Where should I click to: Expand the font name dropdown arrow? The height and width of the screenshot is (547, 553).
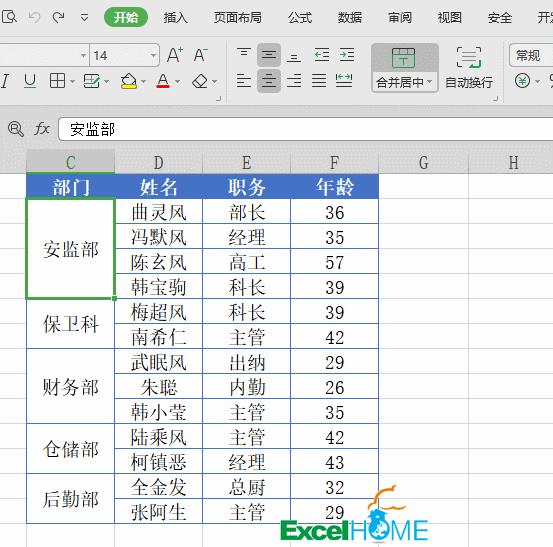click(x=84, y=55)
